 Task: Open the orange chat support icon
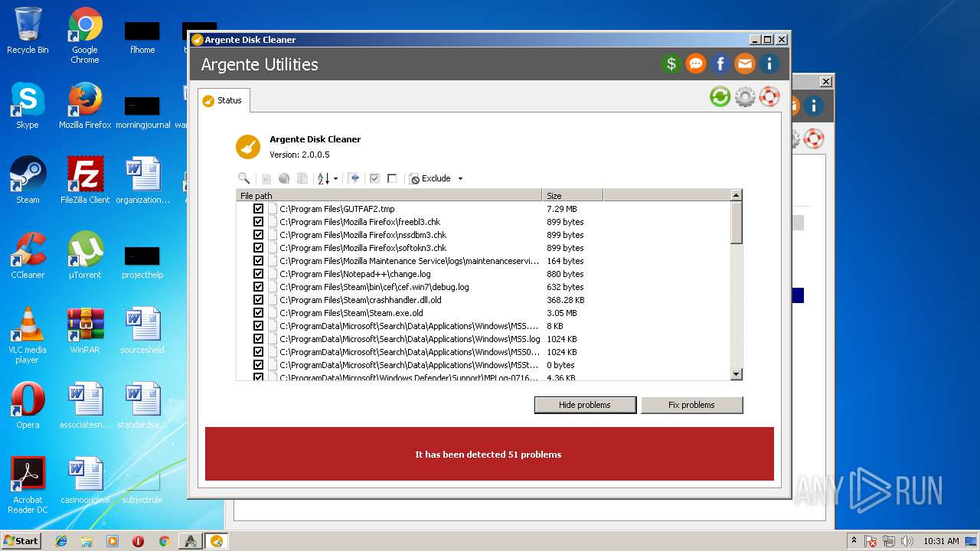tap(696, 64)
